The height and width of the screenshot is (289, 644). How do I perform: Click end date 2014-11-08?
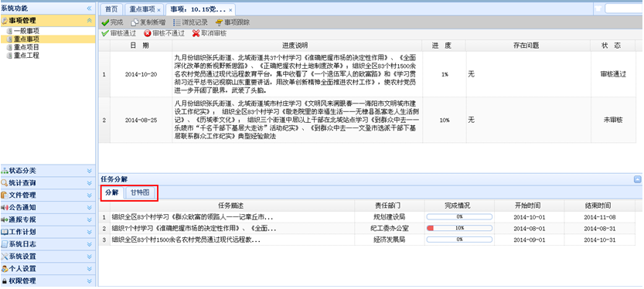coord(599,217)
